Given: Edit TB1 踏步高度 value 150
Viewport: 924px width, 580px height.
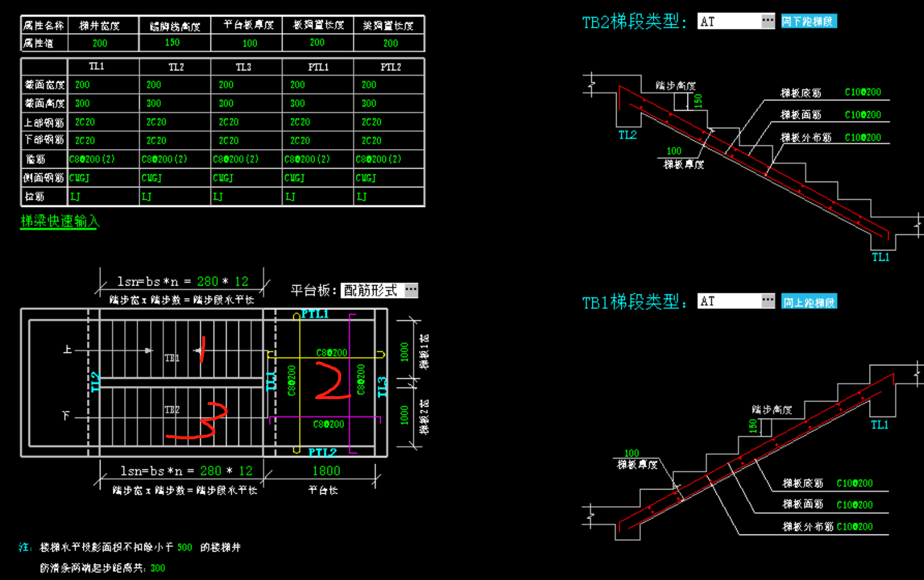Looking at the screenshot, I should [753, 426].
